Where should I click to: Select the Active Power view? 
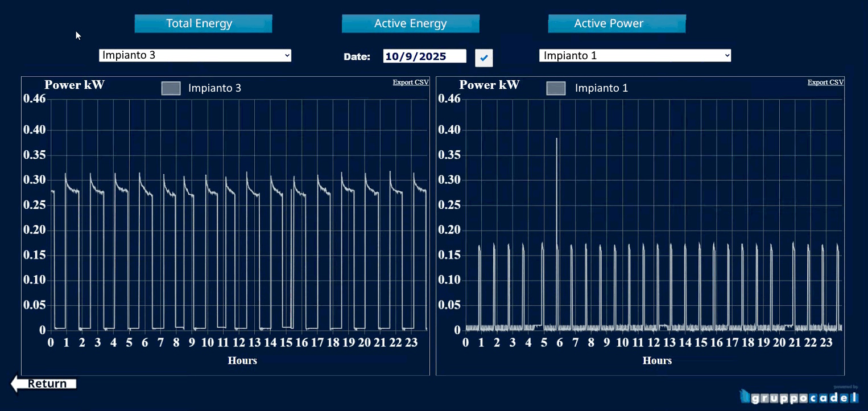point(617,23)
